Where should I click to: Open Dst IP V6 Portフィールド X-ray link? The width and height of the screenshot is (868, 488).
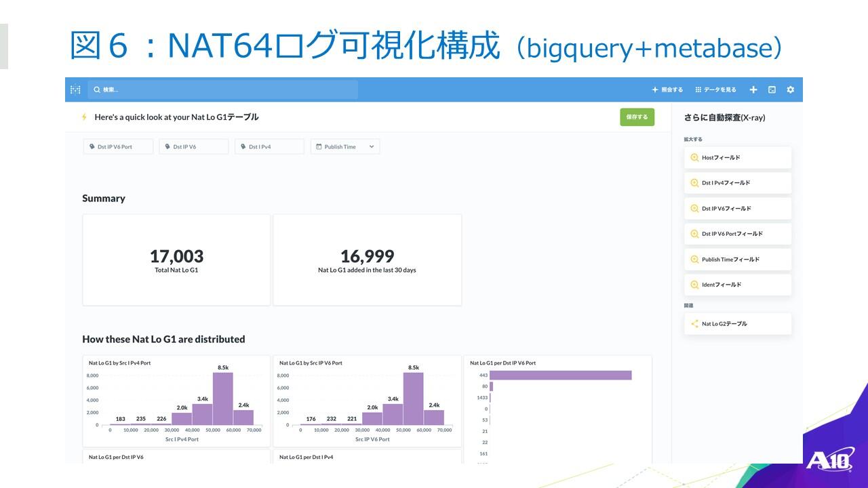(x=738, y=234)
